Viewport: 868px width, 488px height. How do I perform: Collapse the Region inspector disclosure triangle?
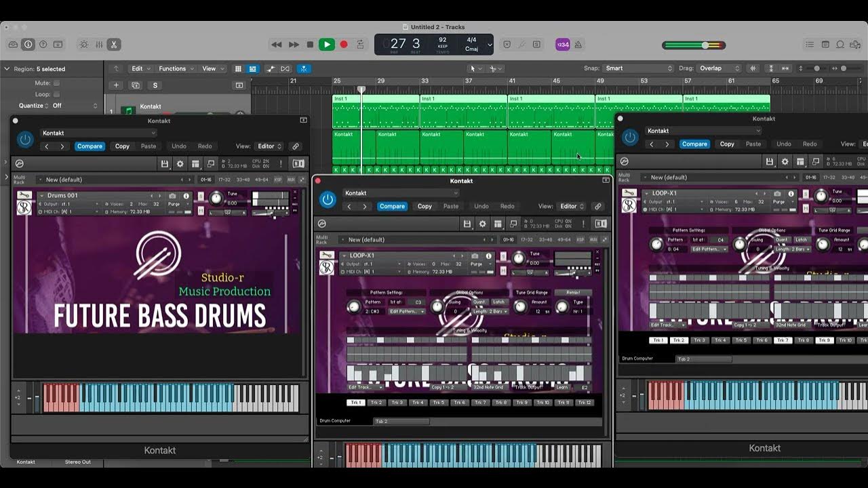pyautogui.click(x=7, y=68)
